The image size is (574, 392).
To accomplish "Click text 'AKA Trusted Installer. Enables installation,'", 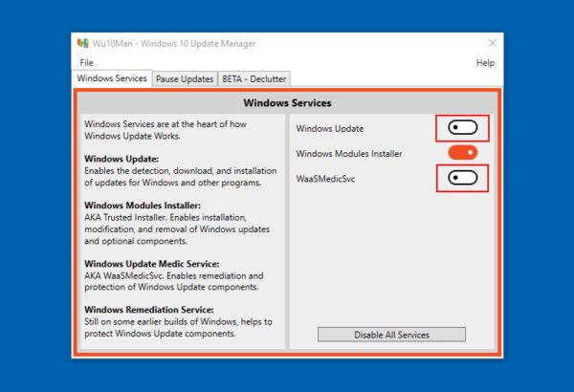I will [x=166, y=217].
